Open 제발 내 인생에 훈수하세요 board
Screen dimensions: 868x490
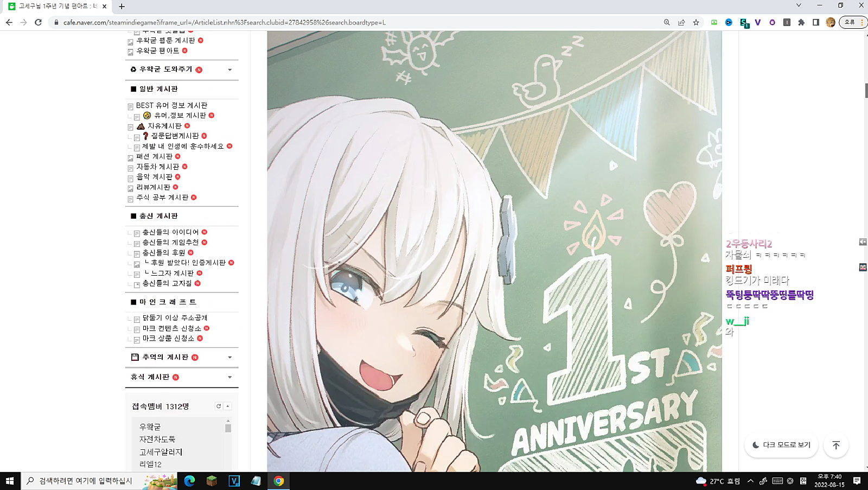[x=183, y=146]
